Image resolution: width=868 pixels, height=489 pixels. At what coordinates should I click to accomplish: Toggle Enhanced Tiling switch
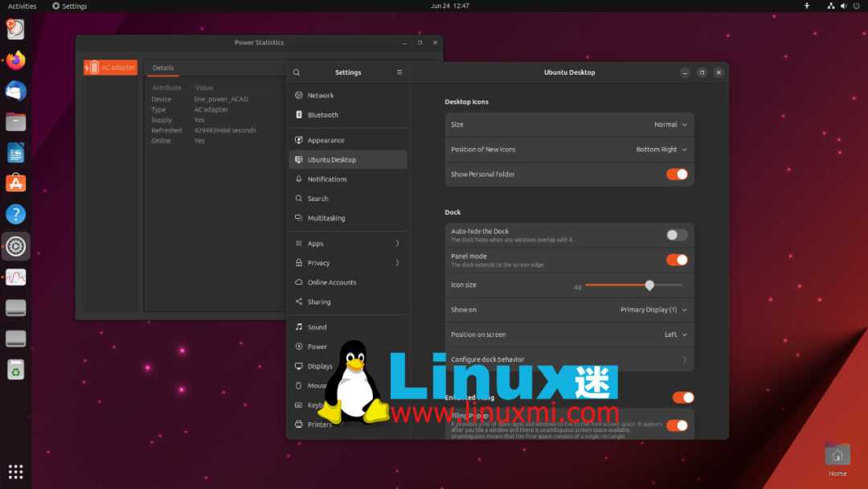683,397
